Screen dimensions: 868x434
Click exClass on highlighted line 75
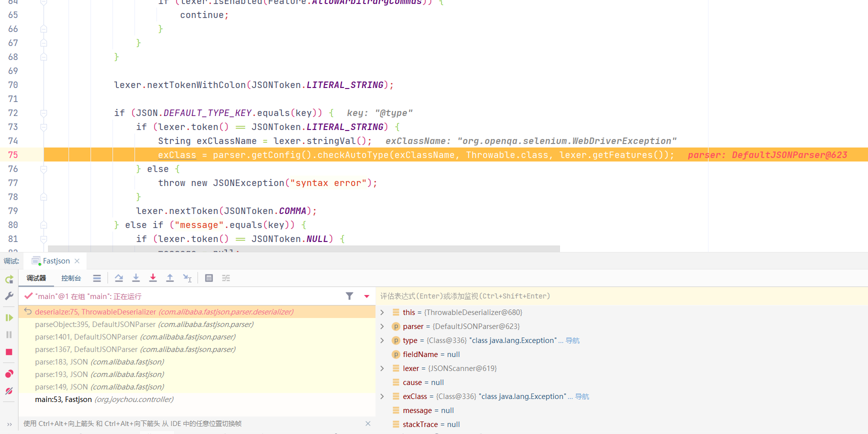tap(177, 155)
